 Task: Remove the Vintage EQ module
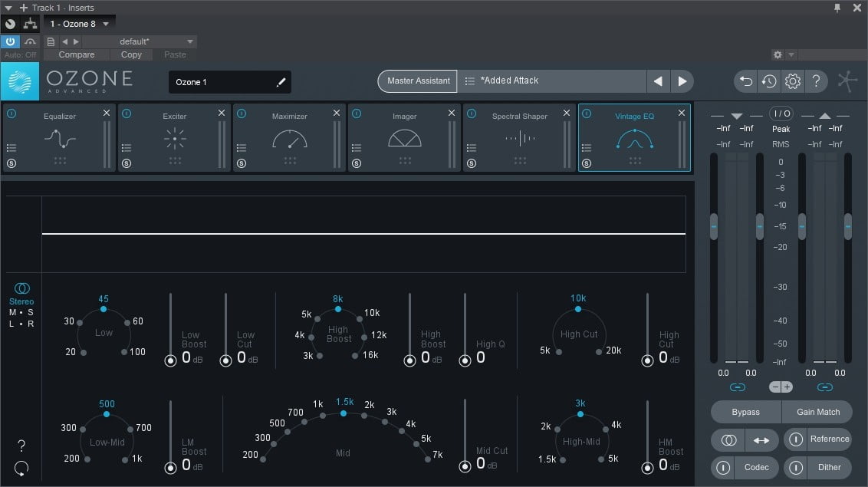tap(682, 113)
